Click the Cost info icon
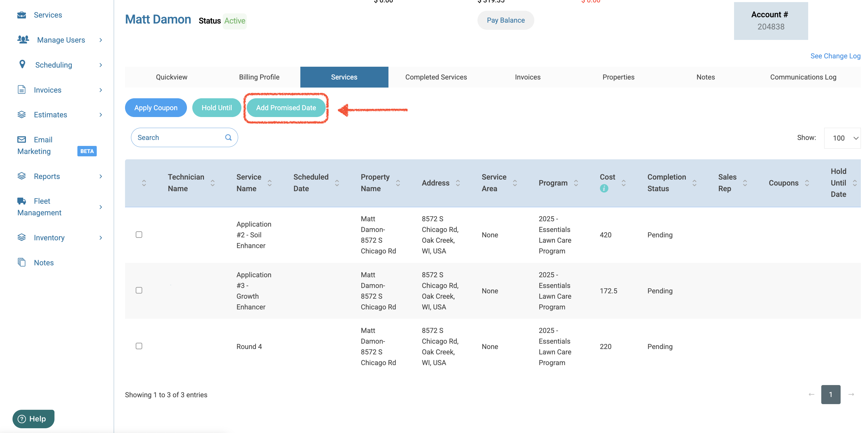Screen dimensions: 868x433 tap(604, 189)
